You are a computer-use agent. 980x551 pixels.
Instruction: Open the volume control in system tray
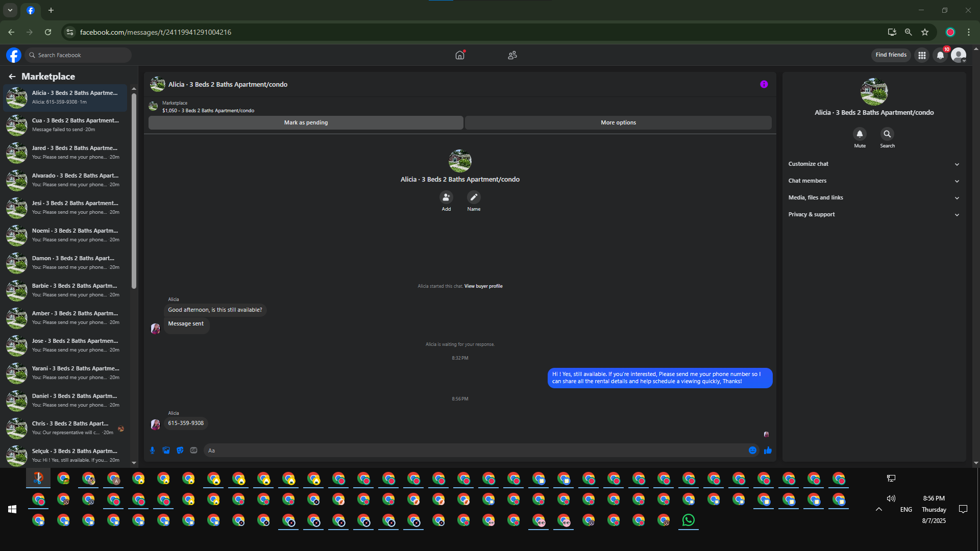pyautogui.click(x=891, y=498)
